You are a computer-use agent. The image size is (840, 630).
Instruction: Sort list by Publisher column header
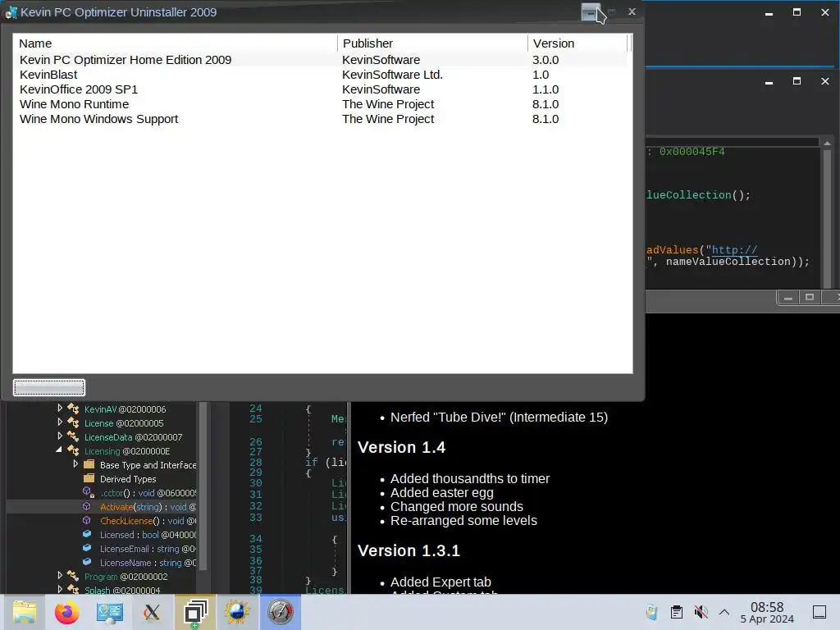(x=432, y=43)
